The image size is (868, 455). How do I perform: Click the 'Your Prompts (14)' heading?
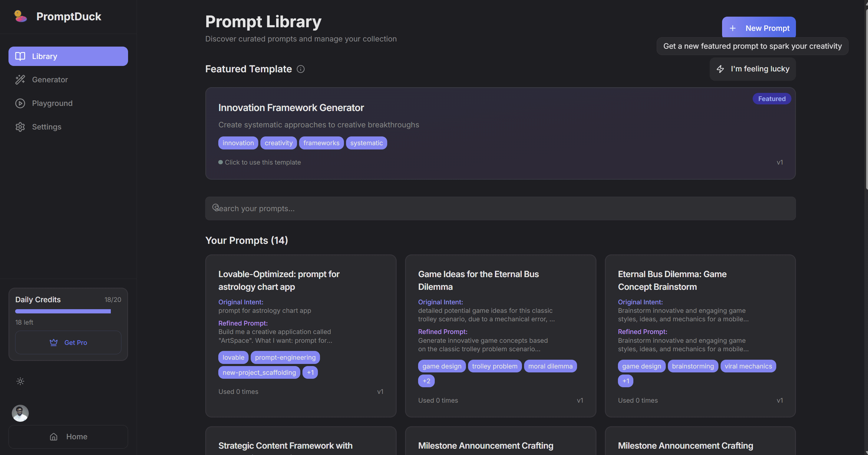(246, 240)
